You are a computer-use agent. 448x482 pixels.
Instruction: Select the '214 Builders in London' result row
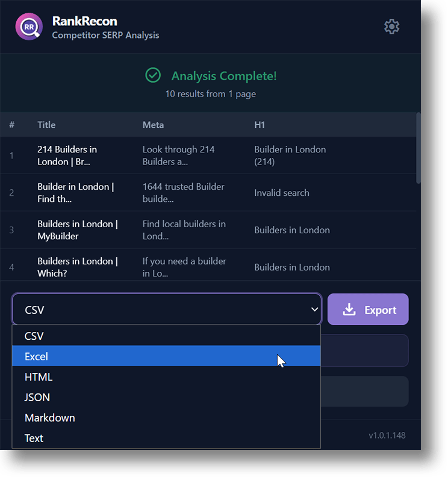(67, 155)
